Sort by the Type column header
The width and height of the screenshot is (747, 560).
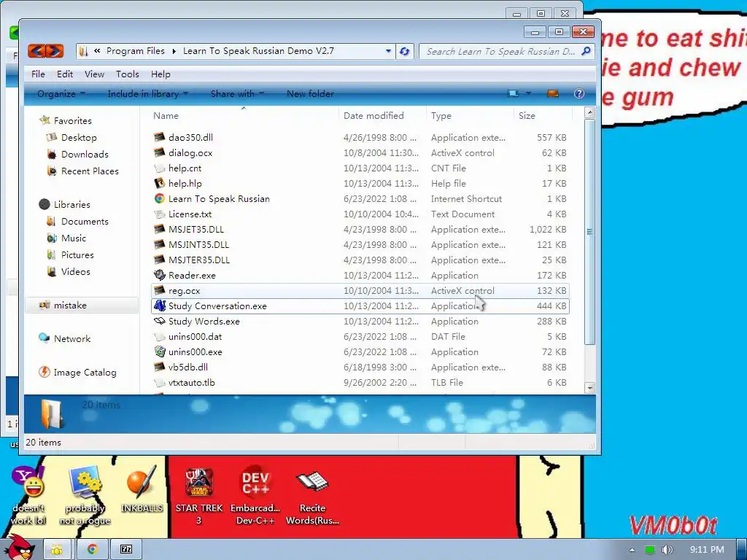pos(470,116)
